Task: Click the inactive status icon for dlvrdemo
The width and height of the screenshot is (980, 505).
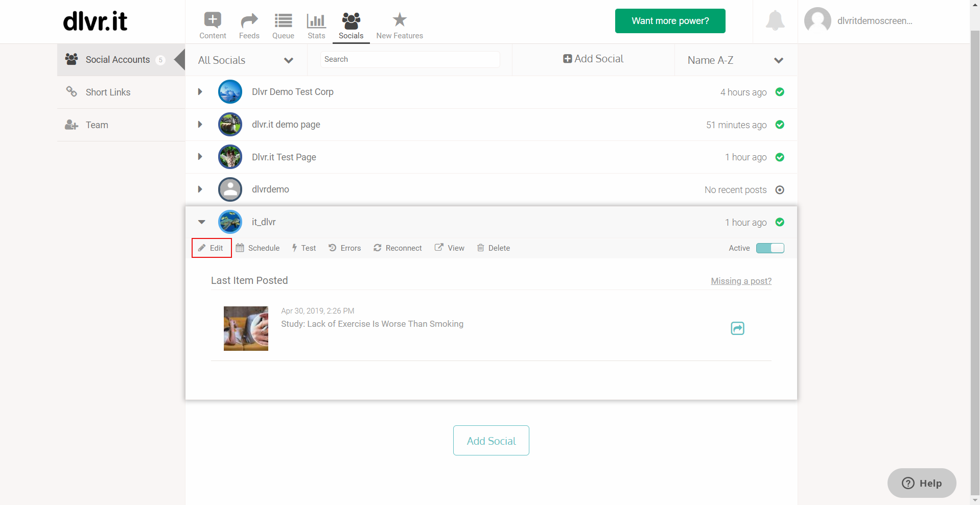Action: [780, 190]
